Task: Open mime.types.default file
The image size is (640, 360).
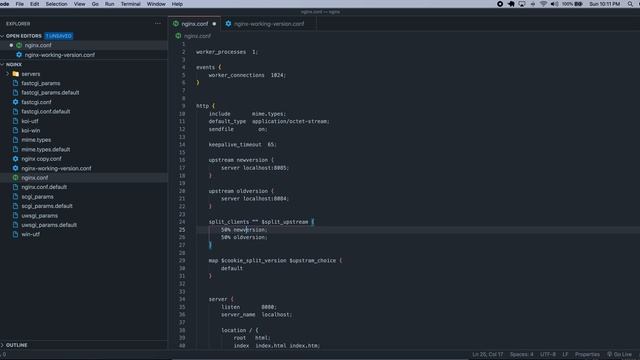Action: pyautogui.click(x=46, y=149)
